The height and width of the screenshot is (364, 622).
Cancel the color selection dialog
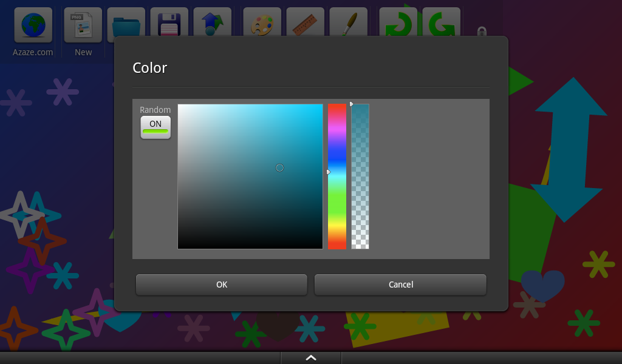400,285
